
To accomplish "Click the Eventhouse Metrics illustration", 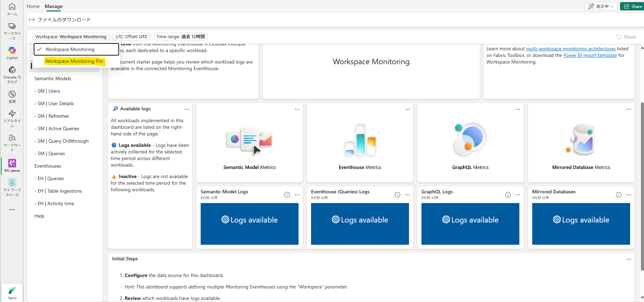I will (x=360, y=140).
